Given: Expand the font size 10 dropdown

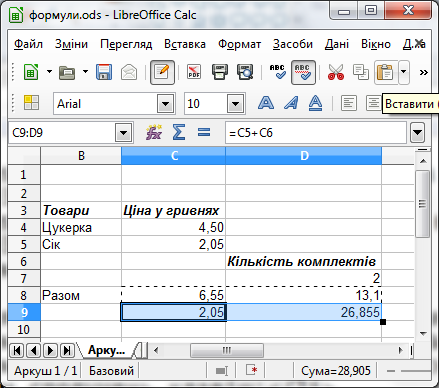Looking at the screenshot, I should pyautogui.click(x=235, y=104).
